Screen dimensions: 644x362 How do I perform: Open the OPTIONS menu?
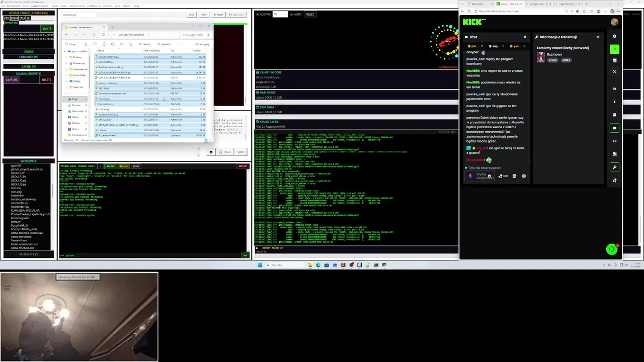[x=107, y=6]
